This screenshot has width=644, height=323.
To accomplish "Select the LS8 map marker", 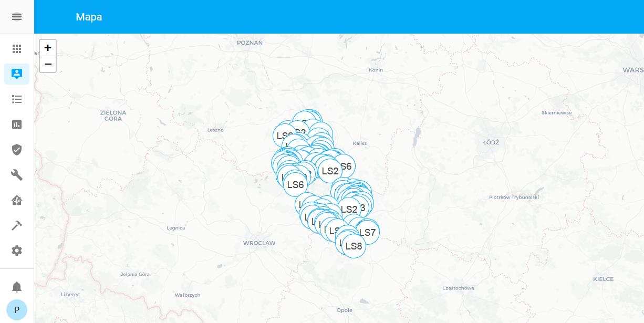I will pyautogui.click(x=354, y=246).
